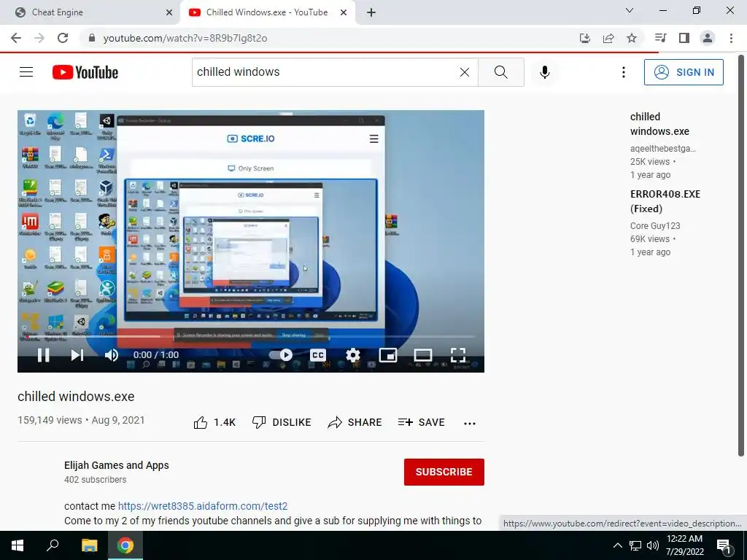Screen dimensions: 747x560
Task: Open the SHARE dialog
Action: [355, 422]
